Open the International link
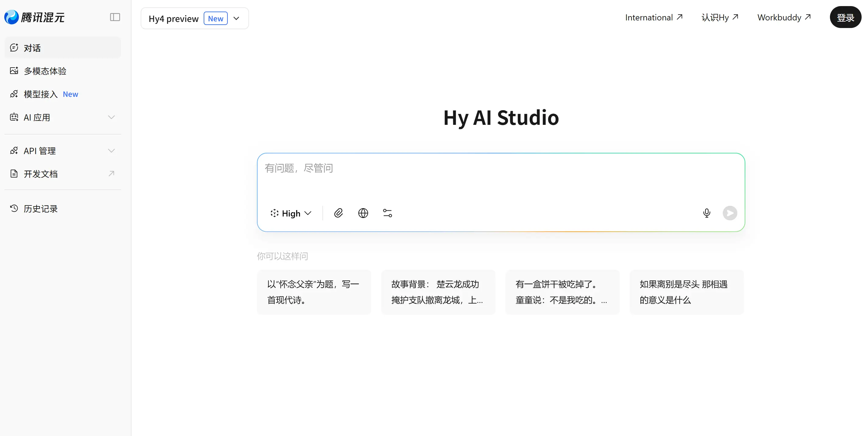This screenshot has height=436, width=868. coord(654,17)
